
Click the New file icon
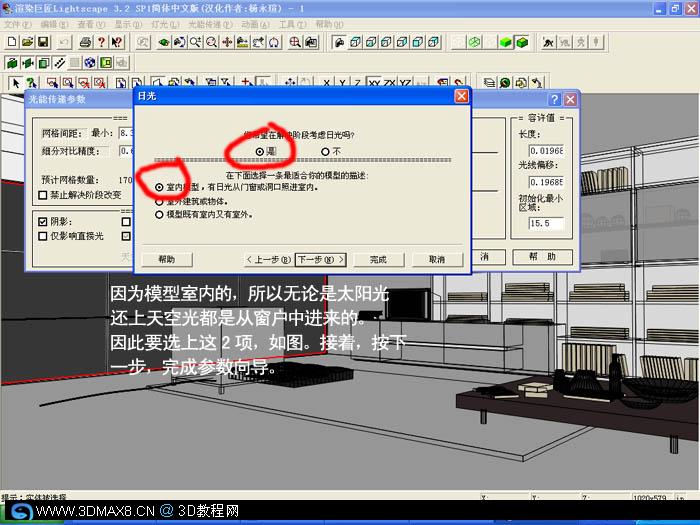point(12,42)
